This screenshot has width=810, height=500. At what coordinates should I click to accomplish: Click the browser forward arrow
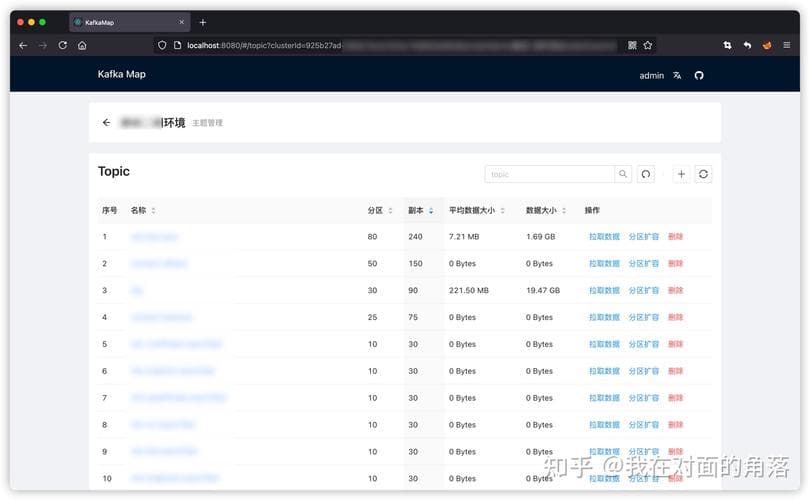43,45
